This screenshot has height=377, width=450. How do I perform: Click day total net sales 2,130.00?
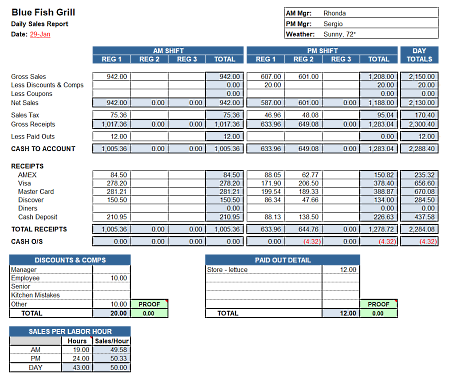[x=419, y=103]
